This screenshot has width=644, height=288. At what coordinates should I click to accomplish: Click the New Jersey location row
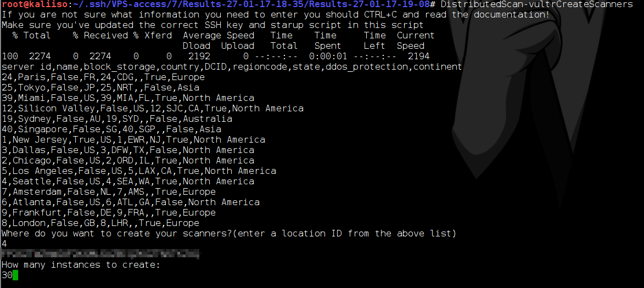(x=133, y=140)
